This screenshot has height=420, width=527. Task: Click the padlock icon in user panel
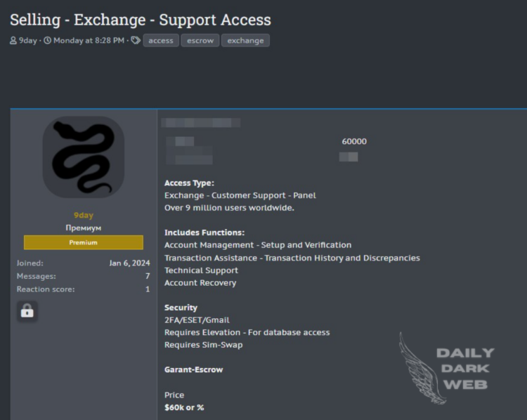click(x=27, y=311)
